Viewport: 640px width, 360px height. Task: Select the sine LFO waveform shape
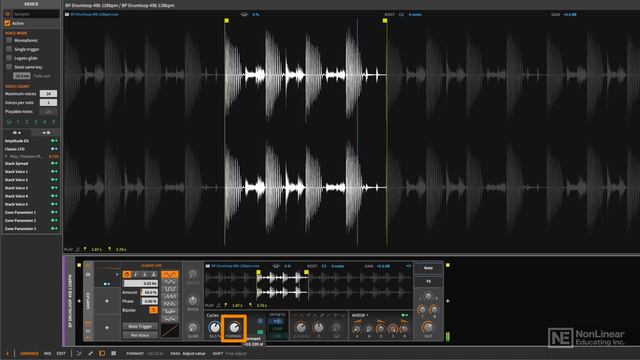click(x=170, y=274)
